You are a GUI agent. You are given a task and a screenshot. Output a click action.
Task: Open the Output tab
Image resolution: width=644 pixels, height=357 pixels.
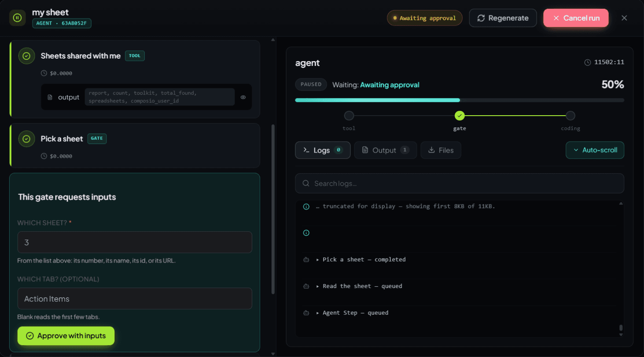[385, 150]
